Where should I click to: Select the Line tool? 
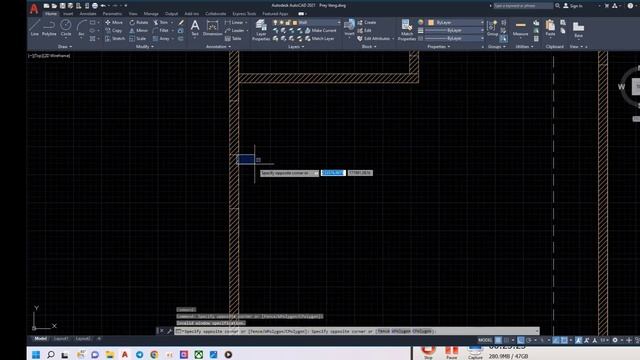point(34,28)
